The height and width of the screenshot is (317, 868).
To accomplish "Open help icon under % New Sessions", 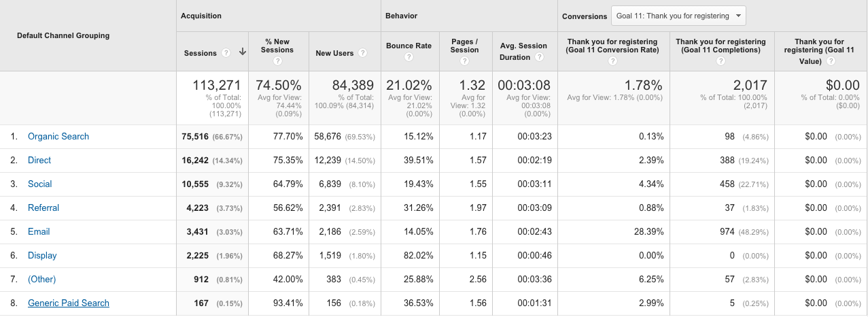I will tap(277, 61).
